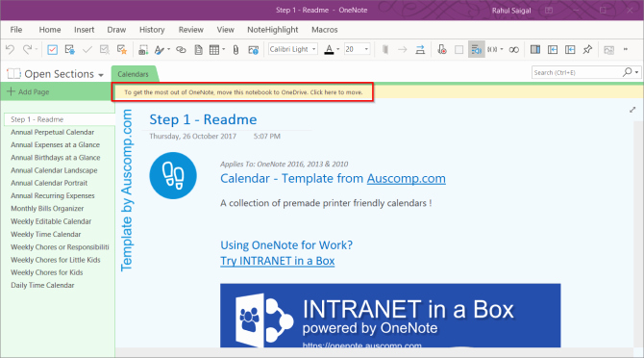The width and height of the screenshot is (644, 358).
Task: Follow the Try INTRANET in a Box link
Action: click(278, 261)
